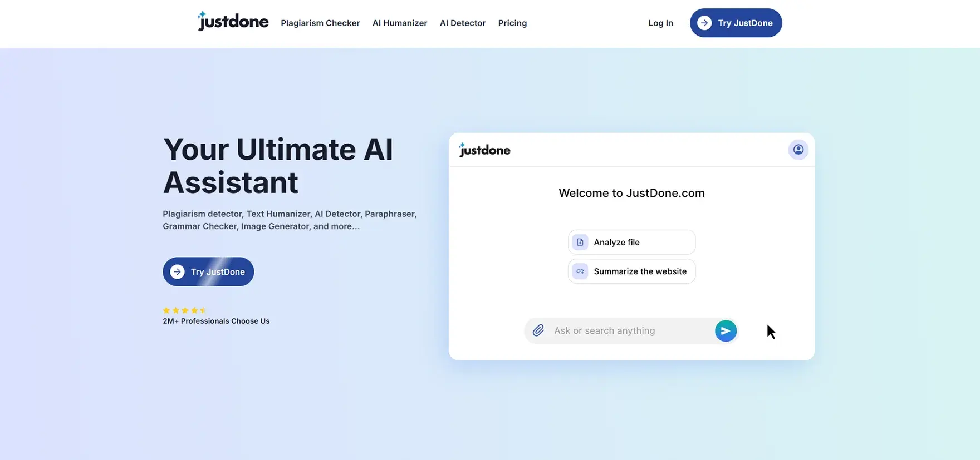Focus the Ask or search anything field
Image resolution: width=980 pixels, height=460 pixels.
click(x=631, y=331)
